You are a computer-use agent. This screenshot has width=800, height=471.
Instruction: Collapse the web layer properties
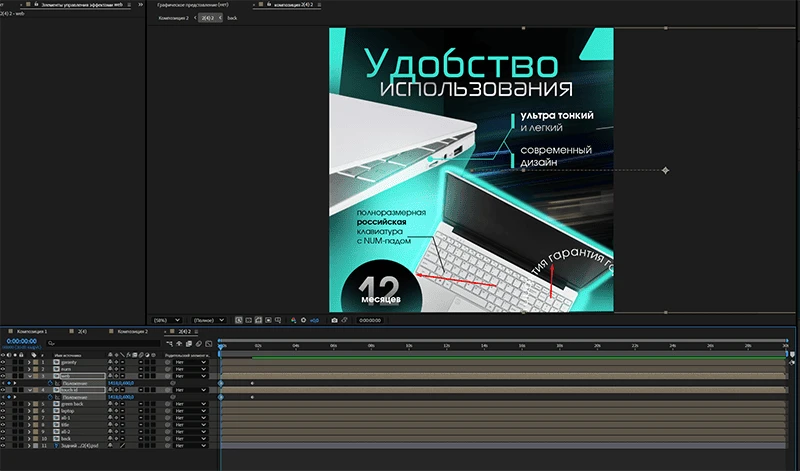pos(30,376)
